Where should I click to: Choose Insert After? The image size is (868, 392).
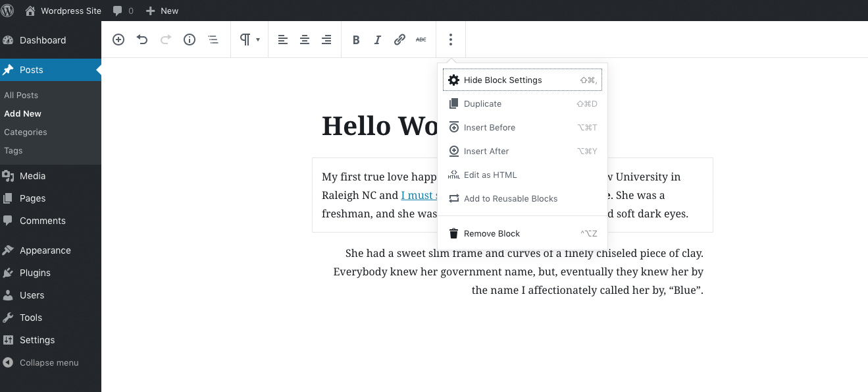tap(523, 151)
